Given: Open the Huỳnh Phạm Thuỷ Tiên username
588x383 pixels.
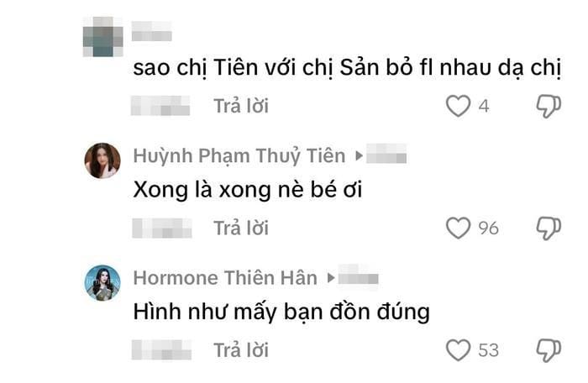Looking at the screenshot, I should [x=239, y=155].
